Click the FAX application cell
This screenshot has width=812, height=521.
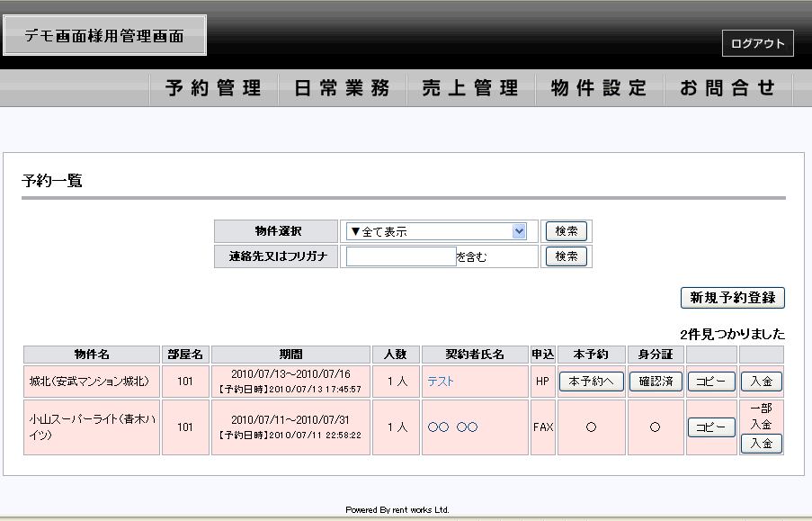pos(543,427)
